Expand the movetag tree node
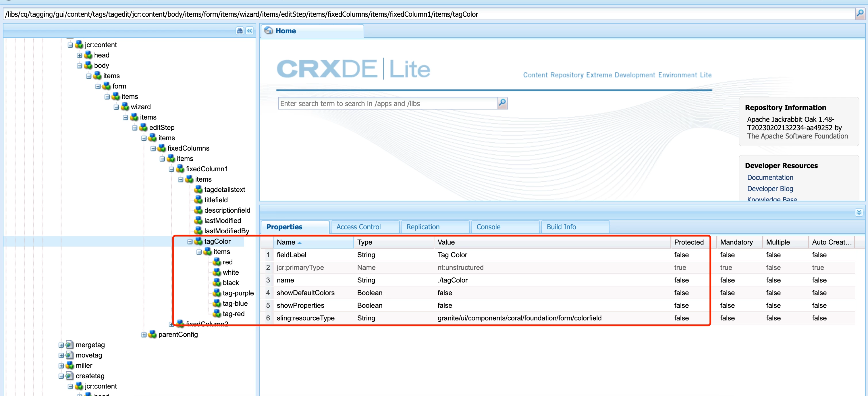868x396 pixels. click(x=61, y=355)
